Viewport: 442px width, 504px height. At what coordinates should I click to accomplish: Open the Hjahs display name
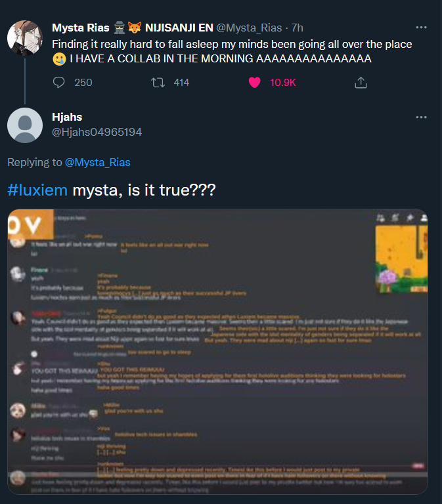tap(67, 117)
